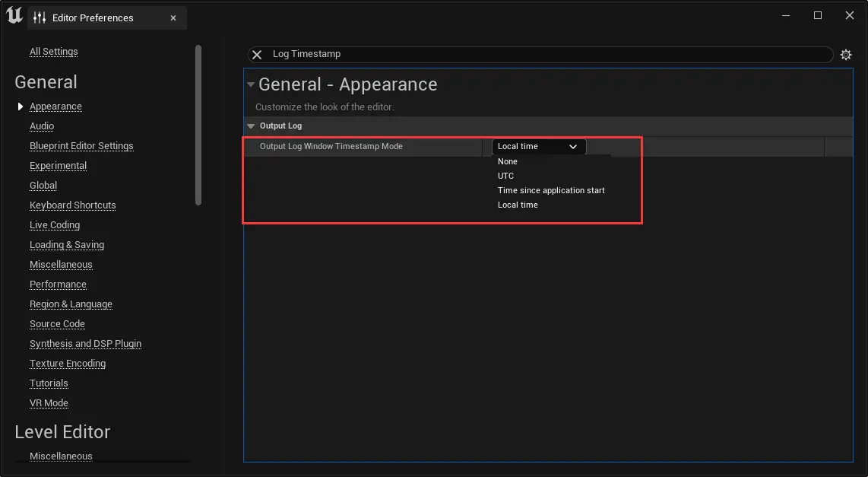
Task: Clear the Log Timestamp search text
Action: coord(257,54)
